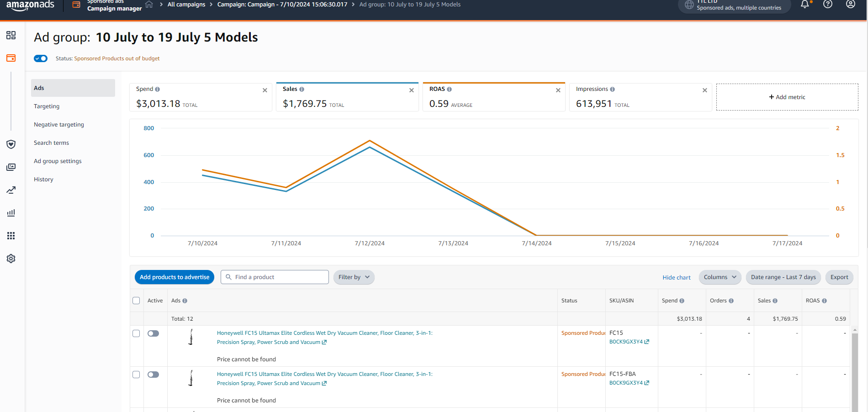Show info for the ROAS metric card

[x=450, y=90]
